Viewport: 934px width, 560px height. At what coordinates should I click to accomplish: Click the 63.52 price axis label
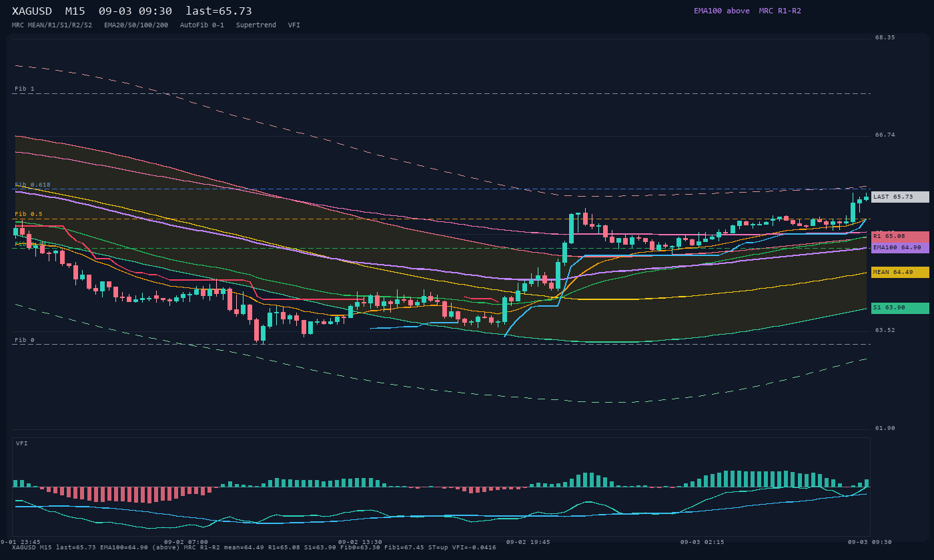885,330
